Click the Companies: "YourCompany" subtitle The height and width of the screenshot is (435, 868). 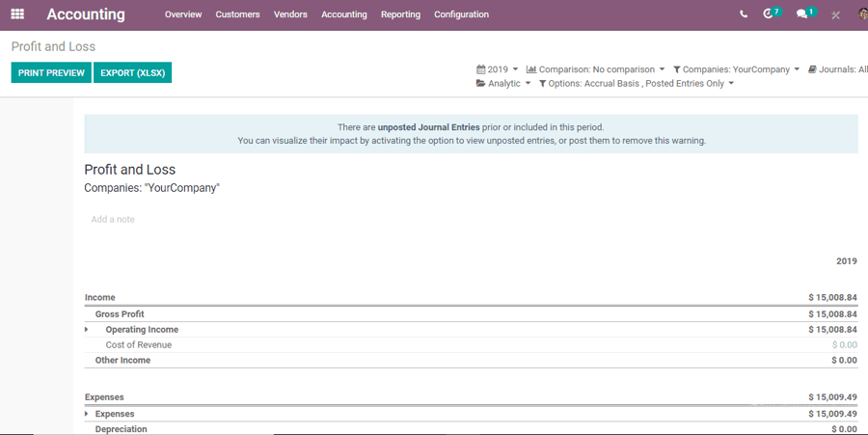[151, 188]
